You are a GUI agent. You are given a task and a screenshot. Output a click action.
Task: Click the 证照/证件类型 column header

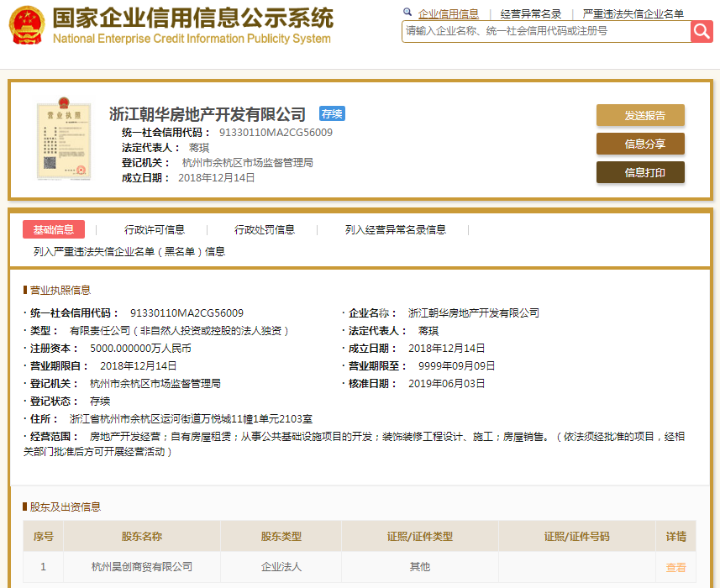click(x=420, y=536)
